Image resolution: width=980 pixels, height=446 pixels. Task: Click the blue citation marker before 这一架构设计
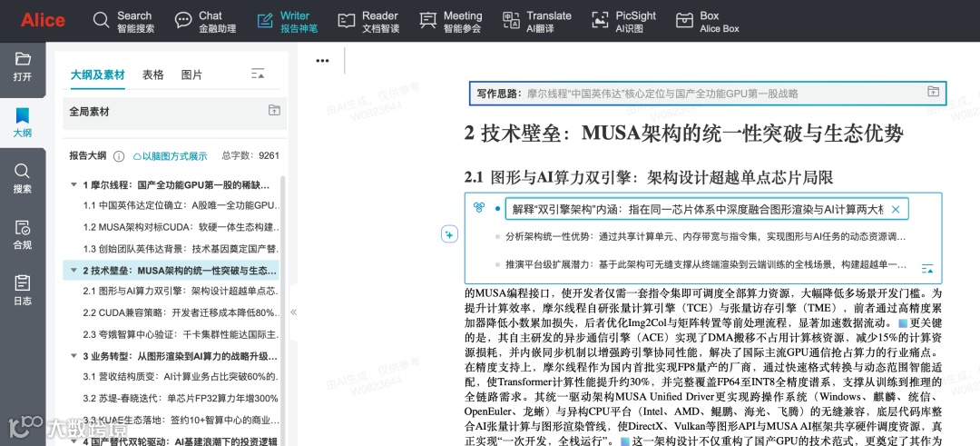pos(624,441)
